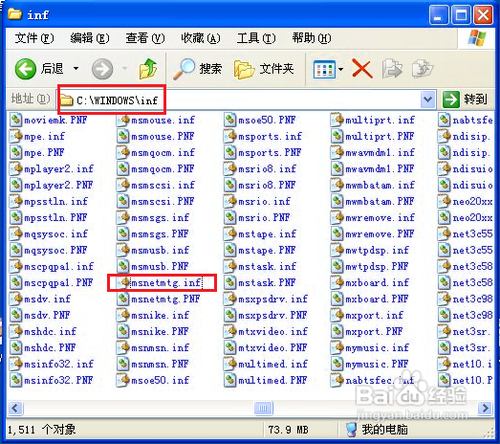Open the 帮助(H) menu
The image size is (500, 444).
(x=311, y=38)
